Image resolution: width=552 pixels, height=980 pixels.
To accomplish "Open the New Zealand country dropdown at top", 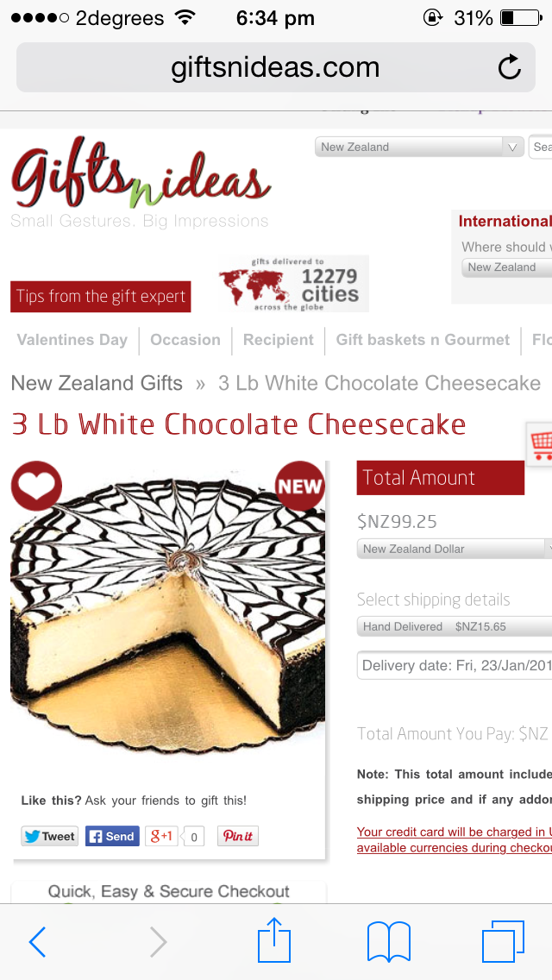I will [x=419, y=147].
